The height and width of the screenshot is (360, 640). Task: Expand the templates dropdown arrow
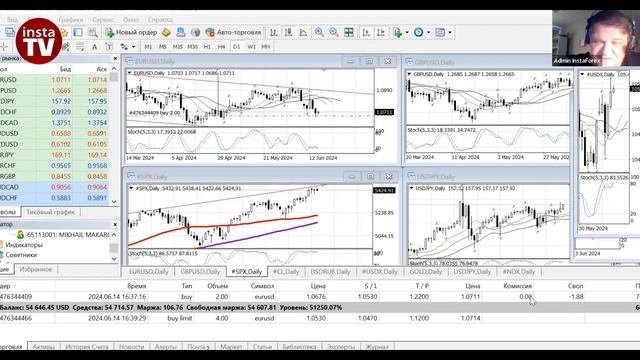tap(450, 32)
